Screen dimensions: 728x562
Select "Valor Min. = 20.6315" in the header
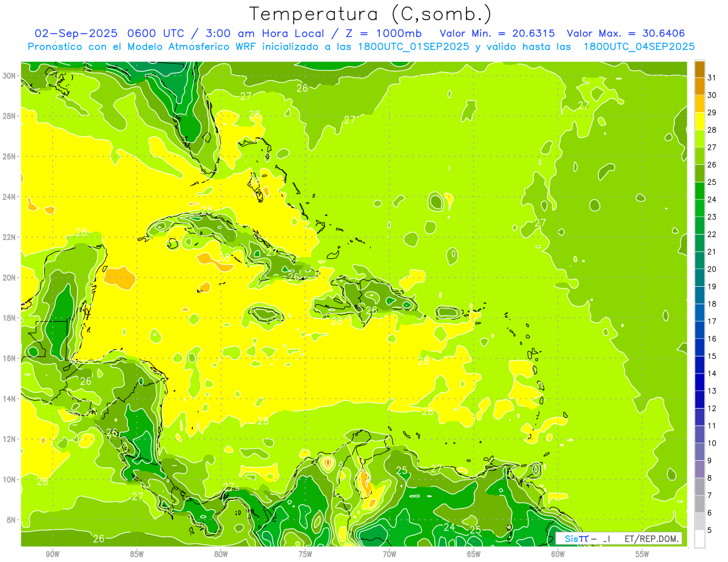click(x=497, y=33)
